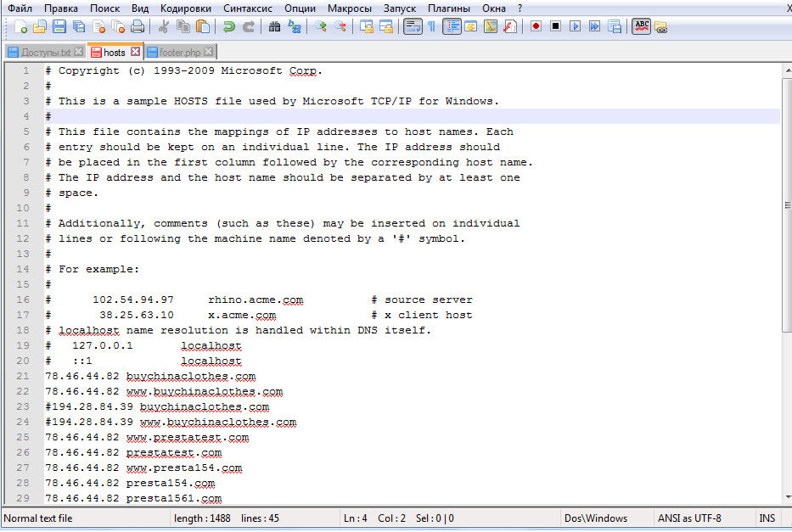Run macro multiple times icon
The image size is (792, 532).
[x=594, y=26]
